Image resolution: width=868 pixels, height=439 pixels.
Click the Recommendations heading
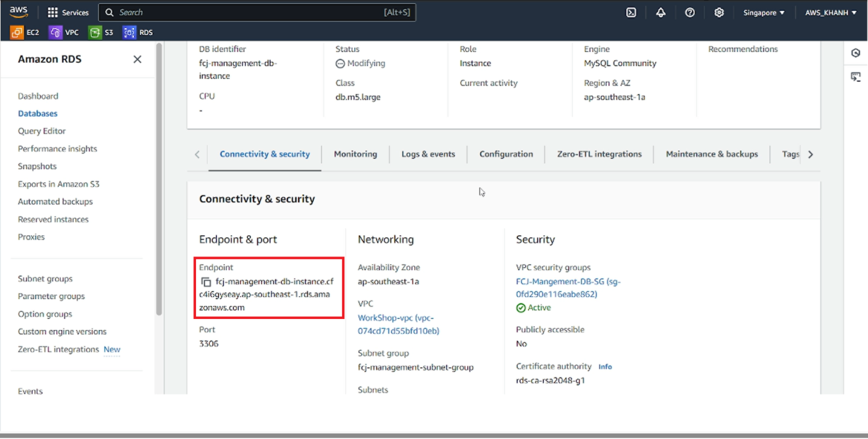(x=743, y=49)
